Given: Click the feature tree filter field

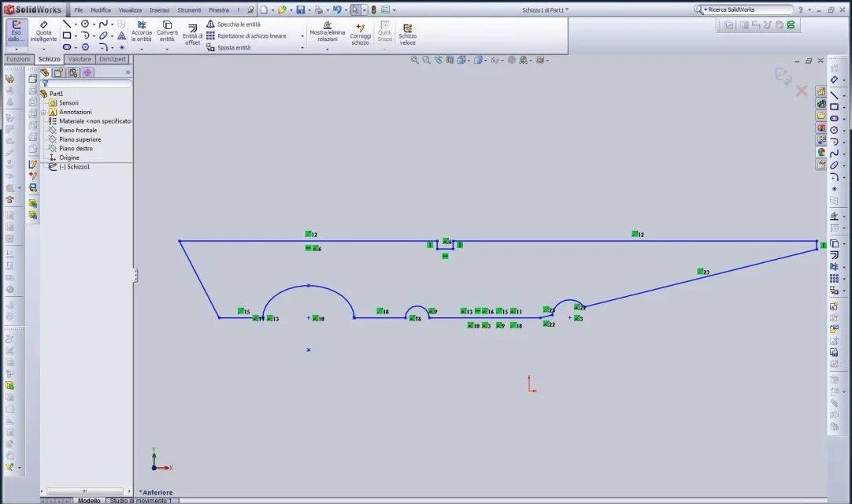Looking at the screenshot, I should tap(87, 83).
